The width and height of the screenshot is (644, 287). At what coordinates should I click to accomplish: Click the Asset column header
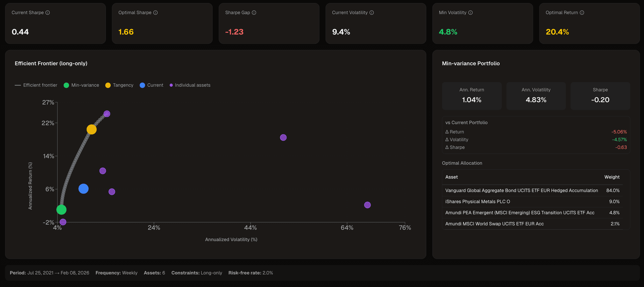pos(451,177)
